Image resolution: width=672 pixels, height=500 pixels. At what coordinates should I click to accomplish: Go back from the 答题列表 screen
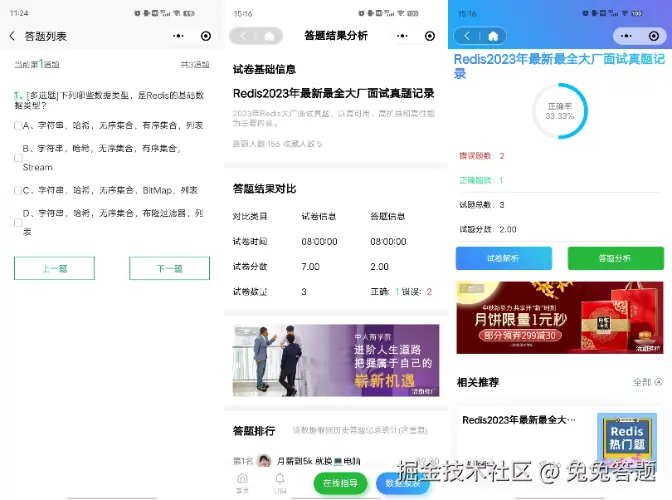(12, 36)
